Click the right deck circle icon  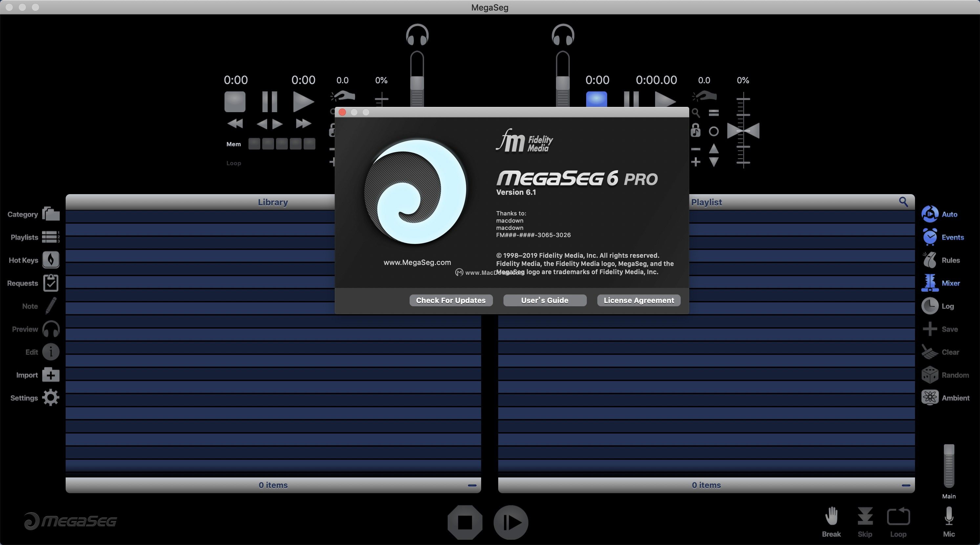coord(714,131)
